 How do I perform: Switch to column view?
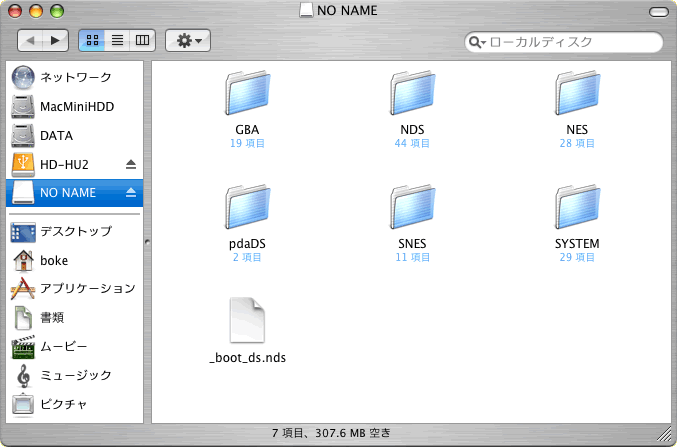[142, 41]
